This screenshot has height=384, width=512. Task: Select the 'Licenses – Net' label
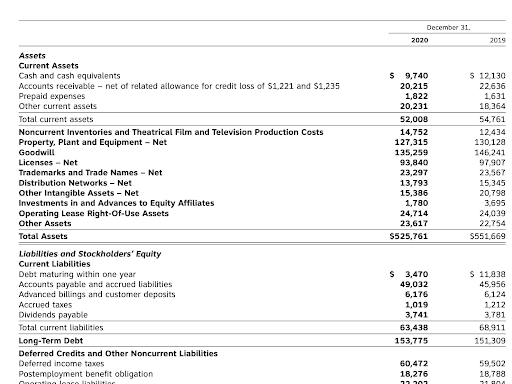tap(48, 163)
